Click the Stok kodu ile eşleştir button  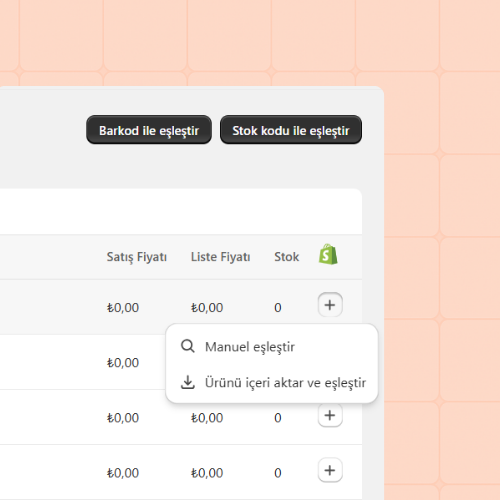[x=291, y=130]
